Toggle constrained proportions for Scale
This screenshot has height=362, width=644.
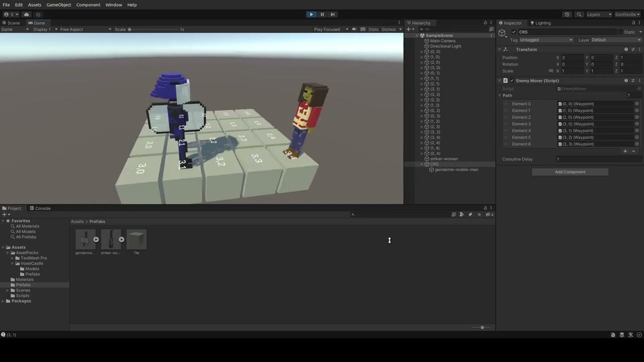(x=551, y=71)
